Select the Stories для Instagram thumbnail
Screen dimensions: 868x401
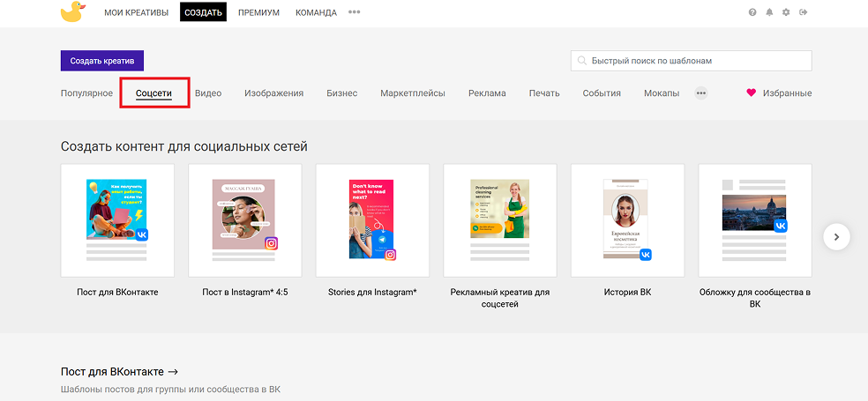tap(372, 220)
